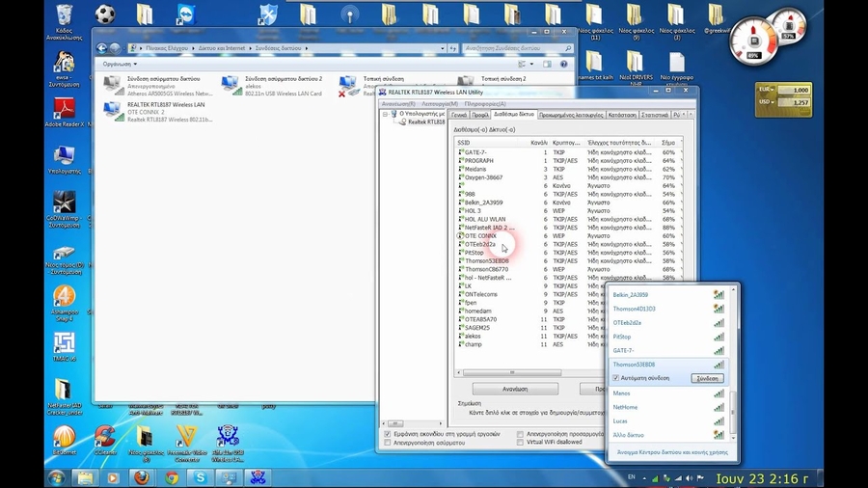Open the NetFaster IAD Cracker folder icon
The image size is (868, 488).
pos(65,396)
